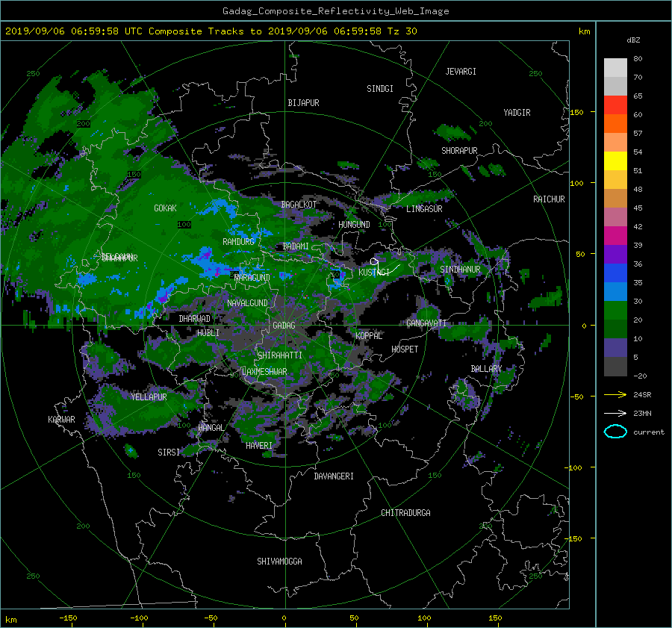Click the SIRSI city label
Viewport: 672px width, 628px height.
tap(169, 453)
